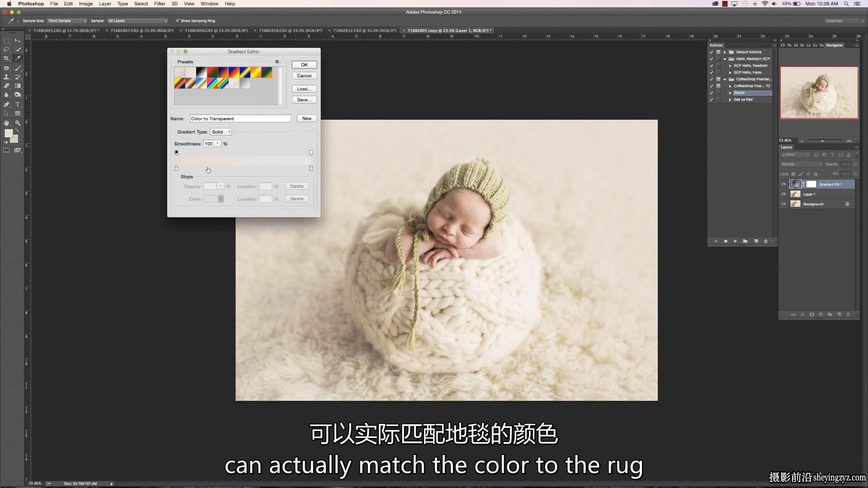Select the History Brush tool
Screen dimensions: 868x488
(x=18, y=77)
